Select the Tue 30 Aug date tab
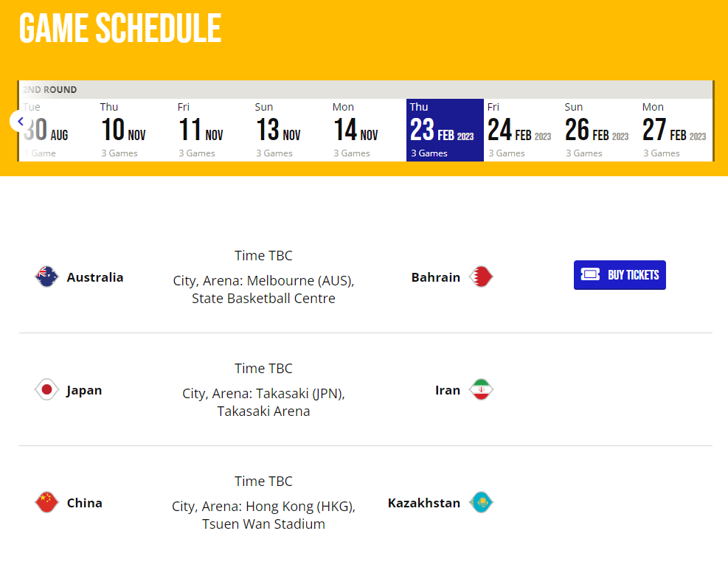Screen dimensions: 728x587 coord(55,130)
